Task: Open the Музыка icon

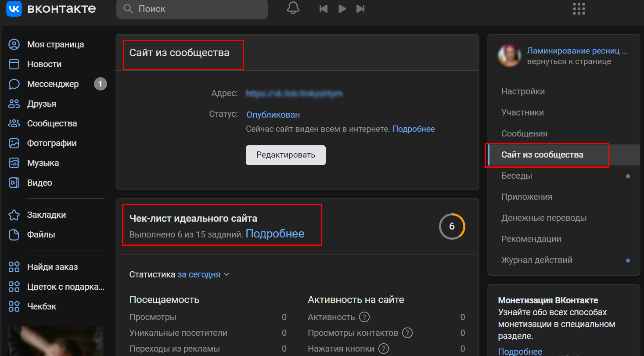Action: 14,163
